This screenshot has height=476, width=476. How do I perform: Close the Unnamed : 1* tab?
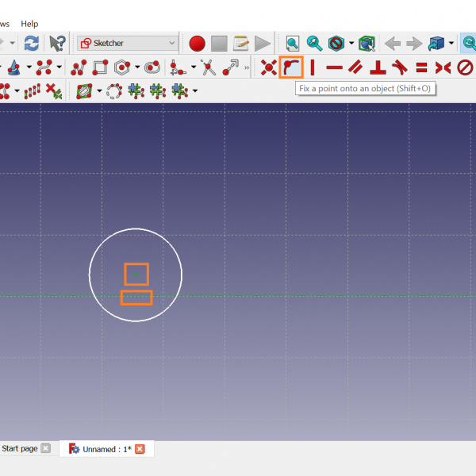tap(140, 449)
